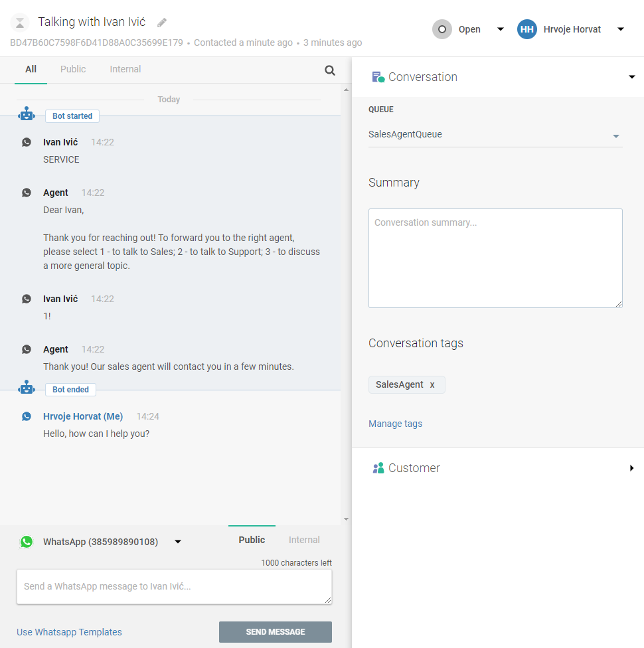Click the Manage tags link

coord(395,424)
